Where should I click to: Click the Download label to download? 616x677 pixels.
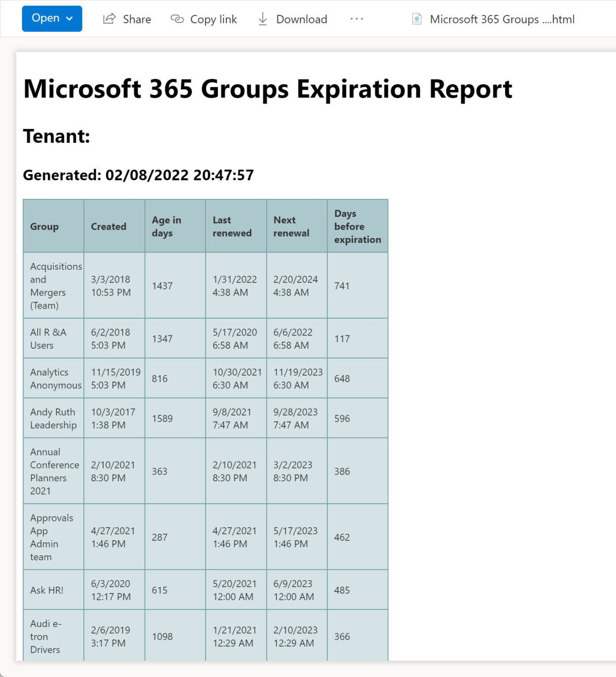[301, 19]
